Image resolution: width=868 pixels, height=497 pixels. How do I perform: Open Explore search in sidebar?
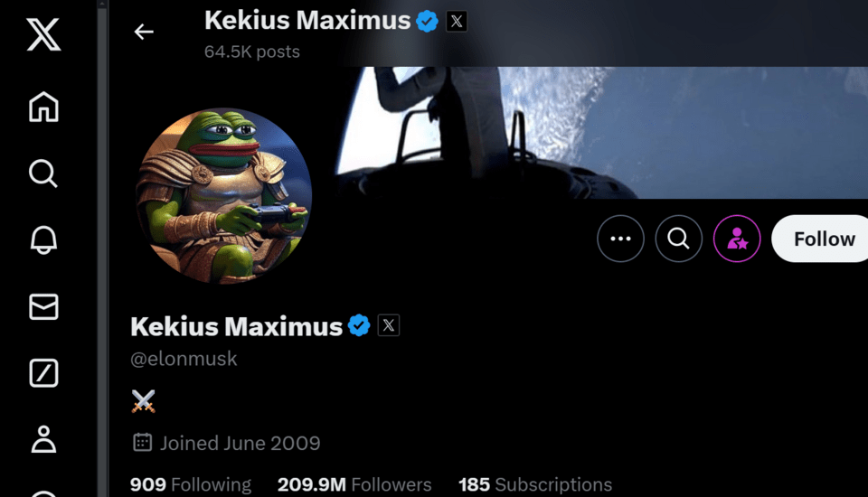pos(43,173)
